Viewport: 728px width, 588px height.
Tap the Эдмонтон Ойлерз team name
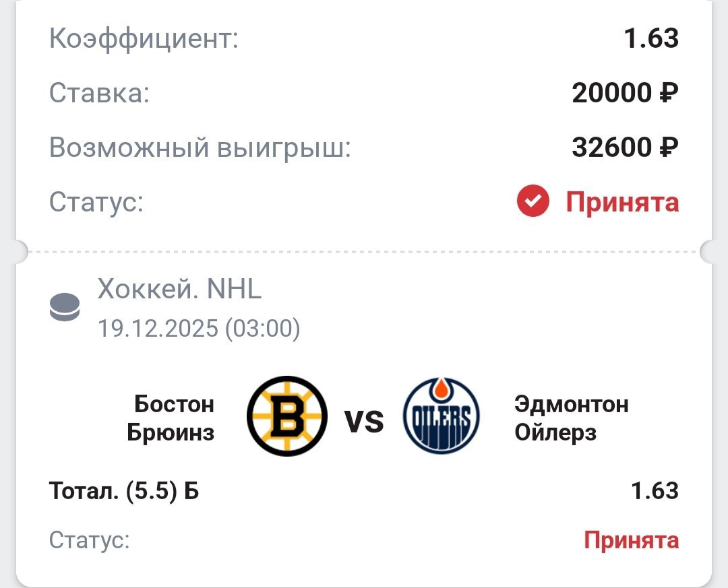(x=571, y=418)
